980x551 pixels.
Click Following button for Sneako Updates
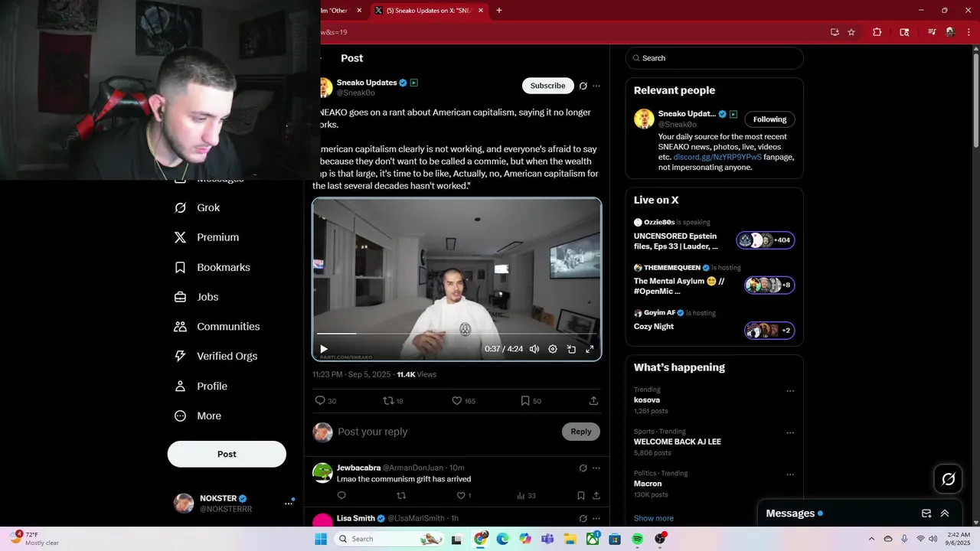coord(769,119)
